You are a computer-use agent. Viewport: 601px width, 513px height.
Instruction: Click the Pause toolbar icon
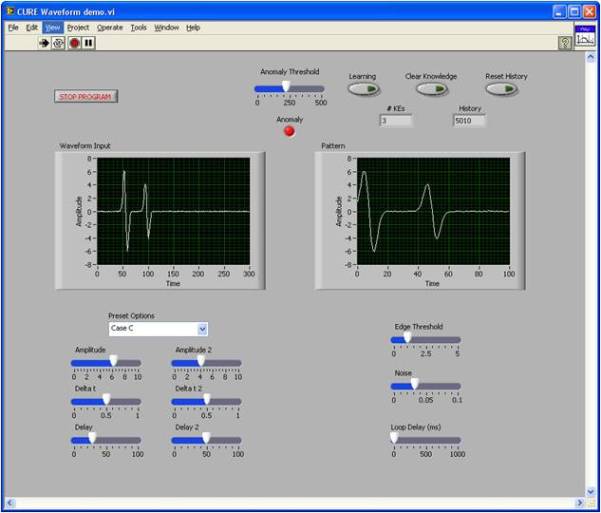point(89,43)
